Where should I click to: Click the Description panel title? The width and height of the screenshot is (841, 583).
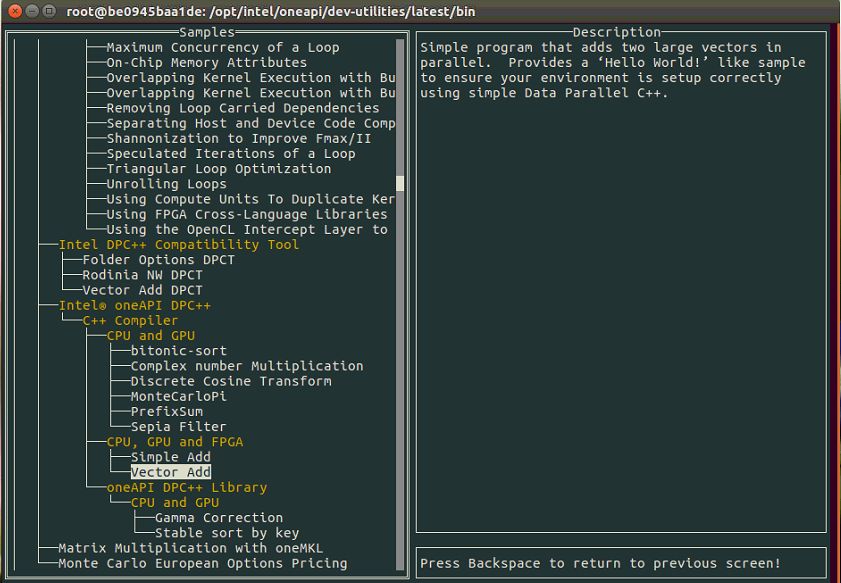[x=616, y=32]
